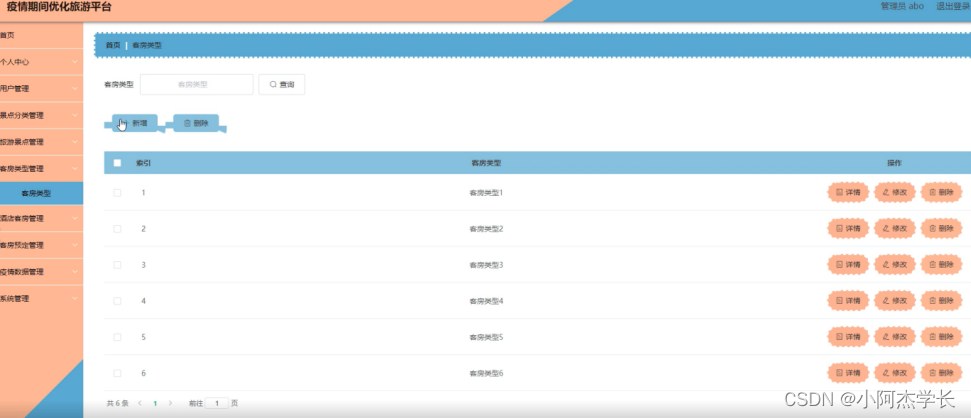Expand the 疫情数据管理 sidebar menu
The height and width of the screenshot is (418, 971).
tap(41, 272)
